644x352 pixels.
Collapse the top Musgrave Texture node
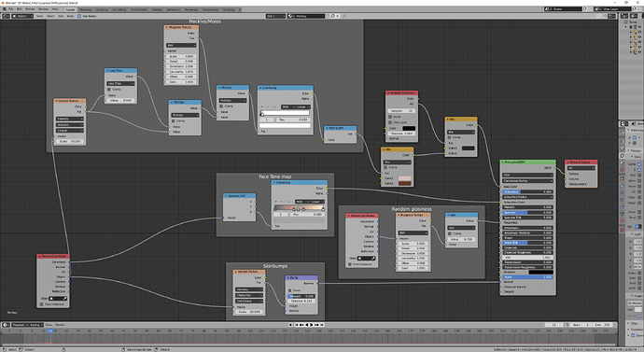[x=167, y=27]
